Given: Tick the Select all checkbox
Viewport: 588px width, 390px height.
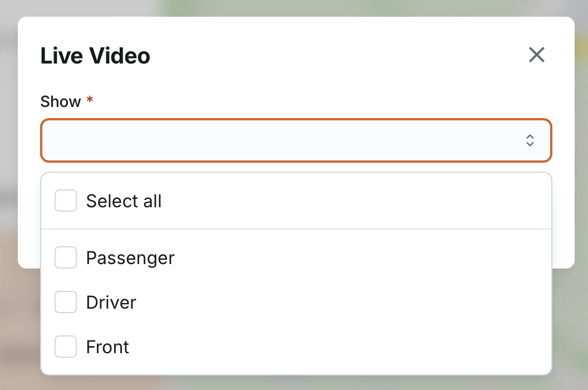Looking at the screenshot, I should pyautogui.click(x=66, y=201).
